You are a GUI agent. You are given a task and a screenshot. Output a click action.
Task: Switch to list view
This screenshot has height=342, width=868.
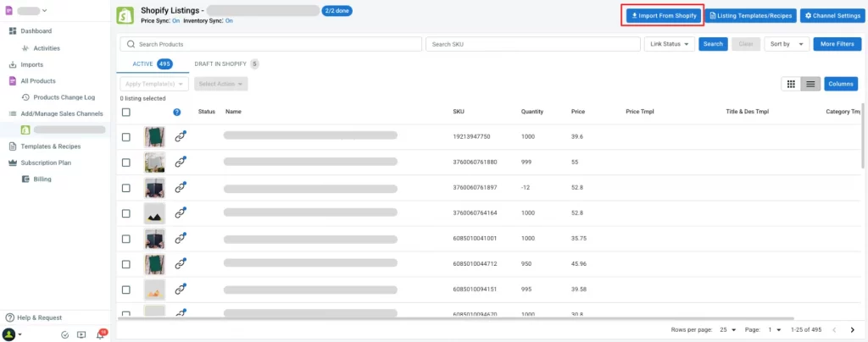coord(810,84)
